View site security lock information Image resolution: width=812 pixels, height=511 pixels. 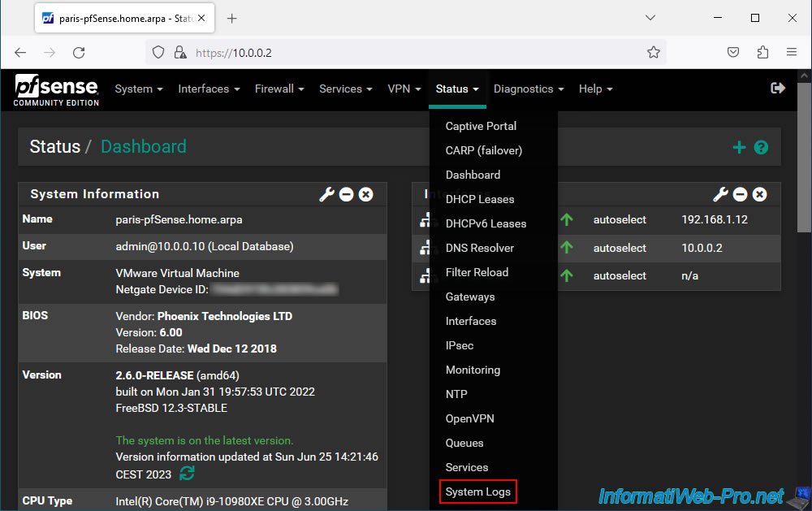pos(180,52)
